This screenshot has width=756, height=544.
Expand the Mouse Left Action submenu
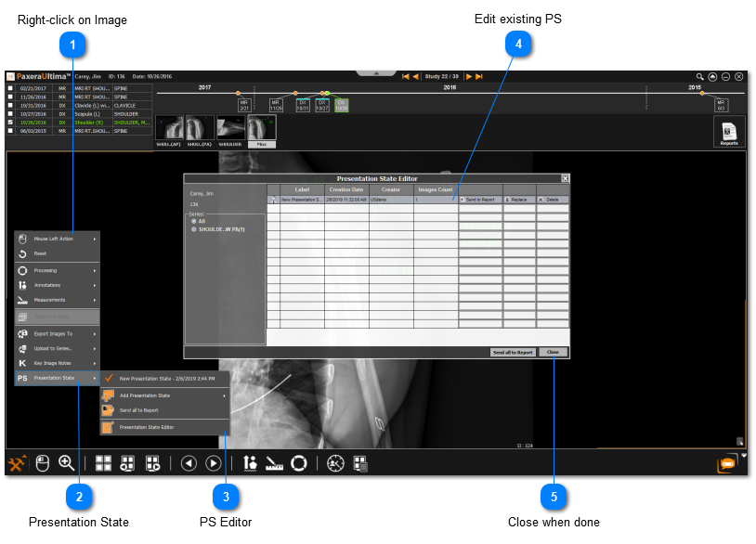pos(56,239)
